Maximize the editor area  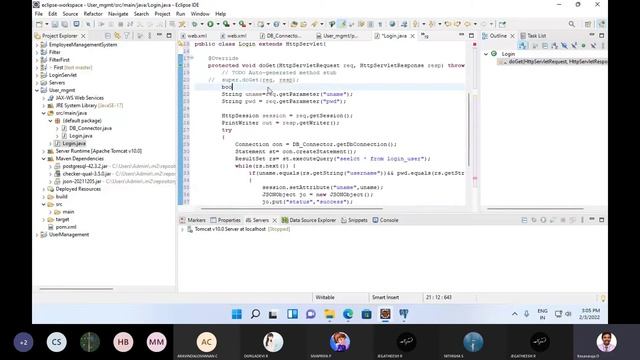[471, 36]
